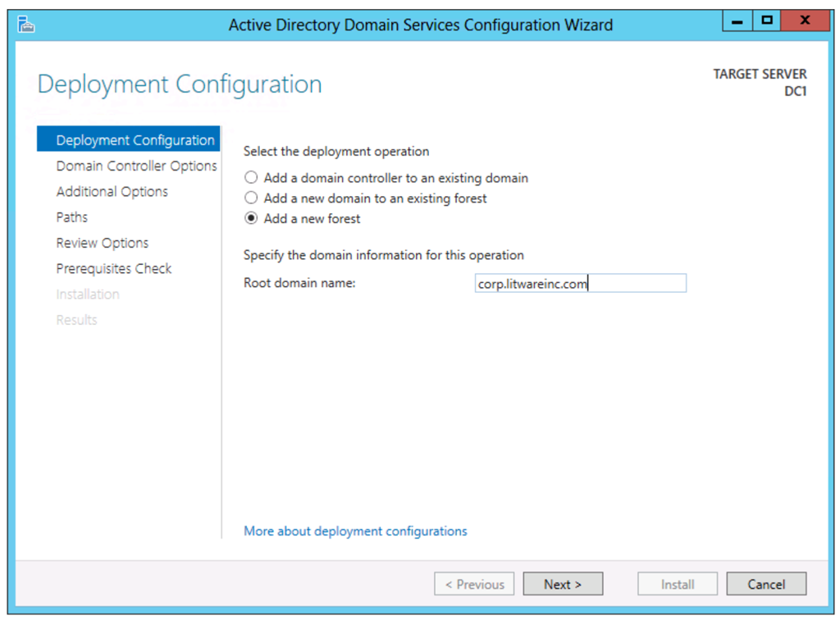
Task: Open the Paths step in sidebar
Action: pos(72,217)
